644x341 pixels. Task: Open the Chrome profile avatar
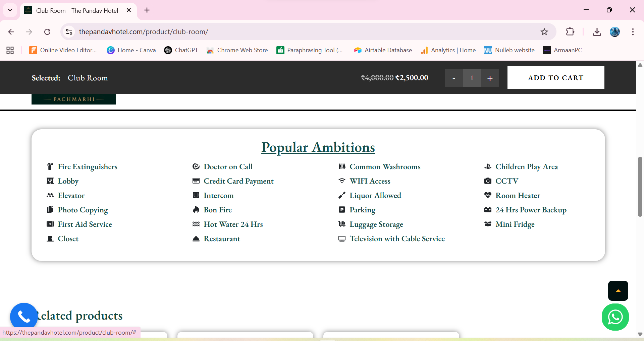coord(614,32)
